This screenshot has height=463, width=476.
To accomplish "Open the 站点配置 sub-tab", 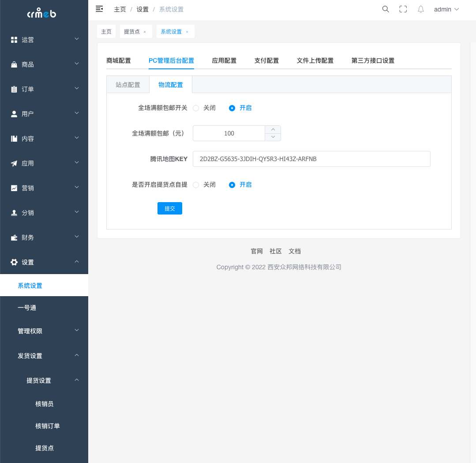I will [128, 85].
